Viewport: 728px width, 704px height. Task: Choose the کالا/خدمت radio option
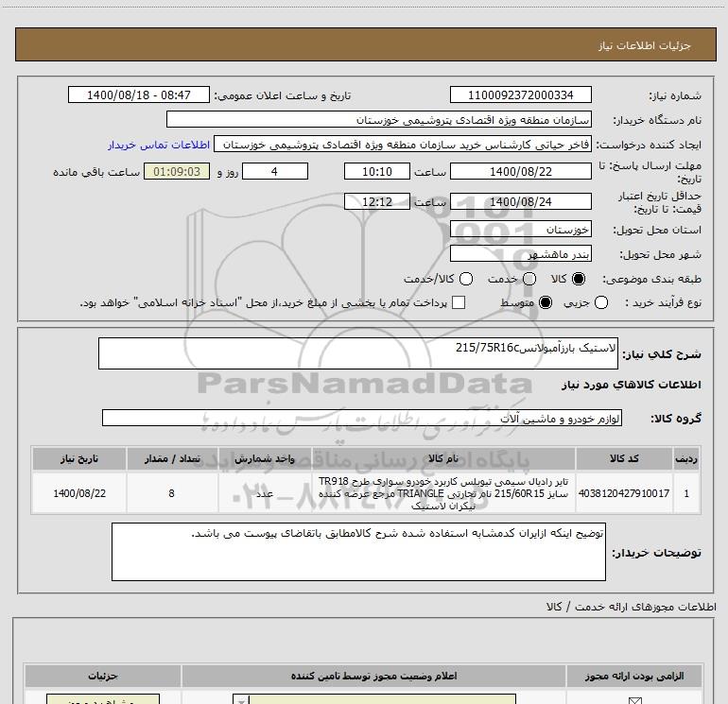(x=466, y=279)
